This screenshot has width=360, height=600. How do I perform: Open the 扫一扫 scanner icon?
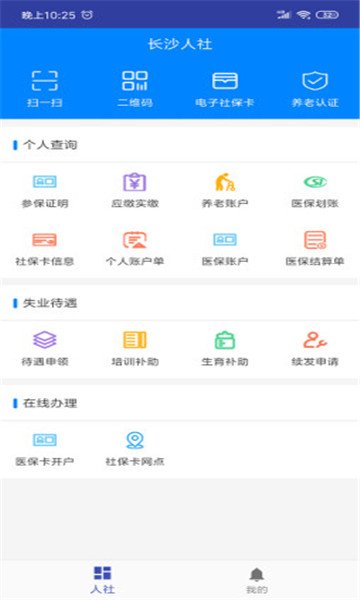[45, 81]
